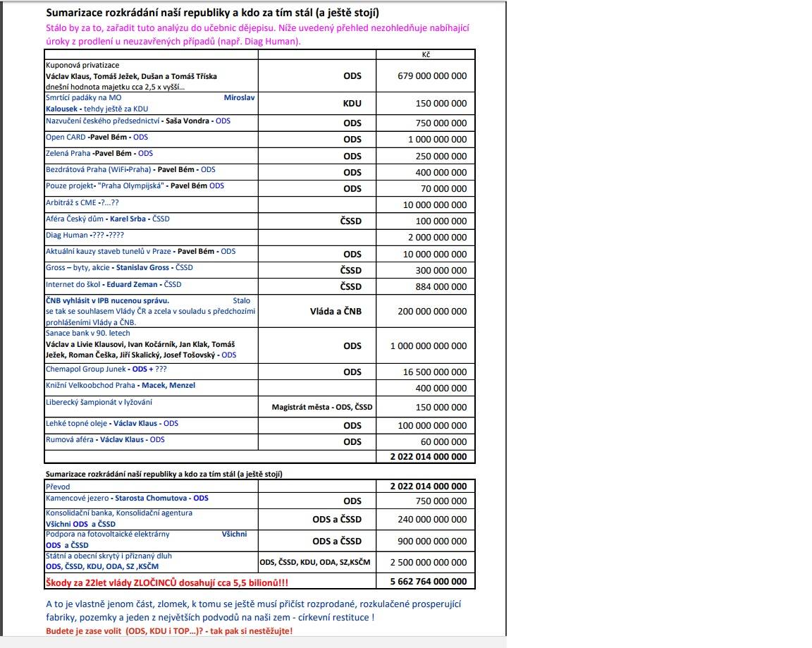Select 'Internet do škol - Eduard Zeman' text

tap(113, 284)
